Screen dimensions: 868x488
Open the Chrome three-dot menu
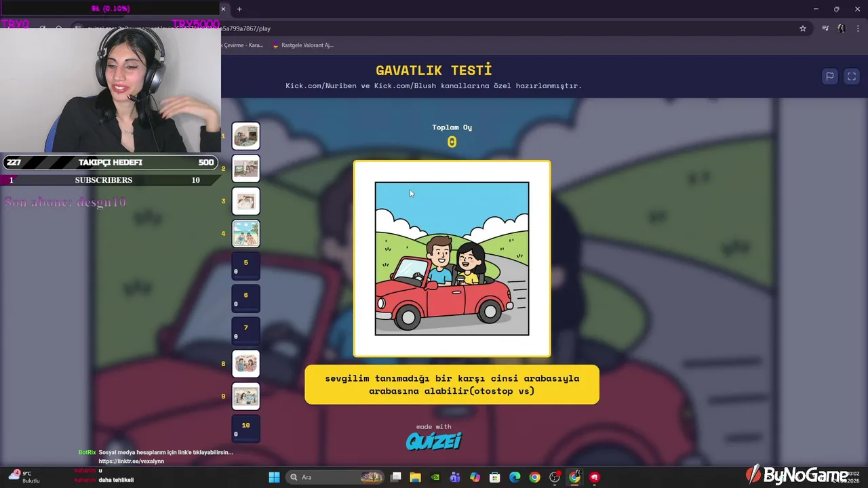tap(856, 28)
